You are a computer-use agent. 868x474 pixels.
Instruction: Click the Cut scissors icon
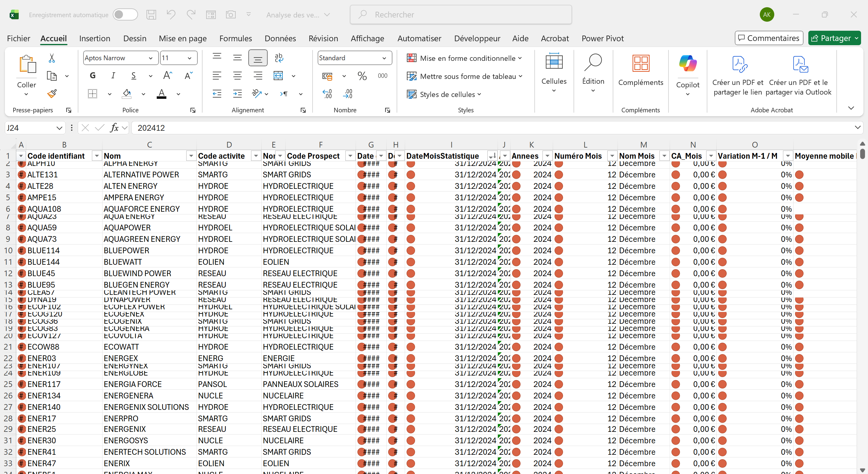click(52, 58)
